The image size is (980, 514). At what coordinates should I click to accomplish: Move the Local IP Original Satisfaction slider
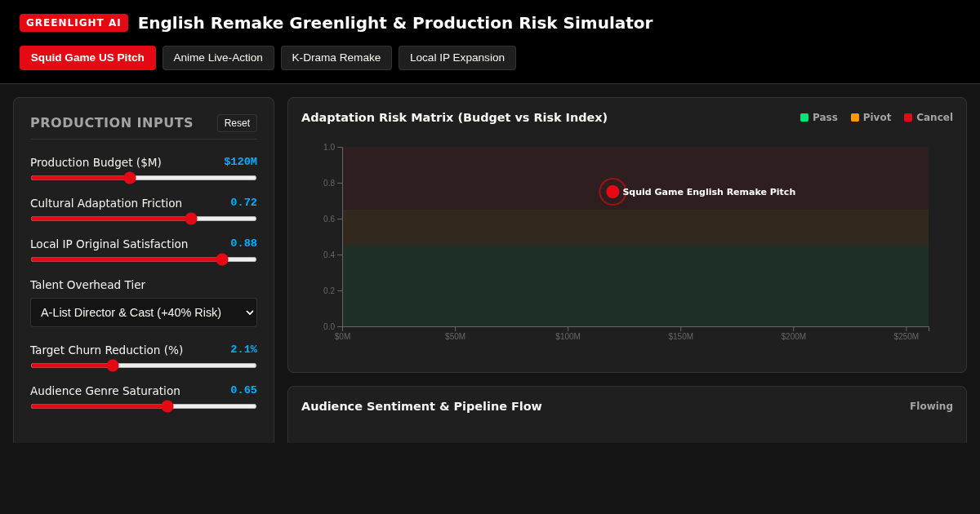click(144, 259)
